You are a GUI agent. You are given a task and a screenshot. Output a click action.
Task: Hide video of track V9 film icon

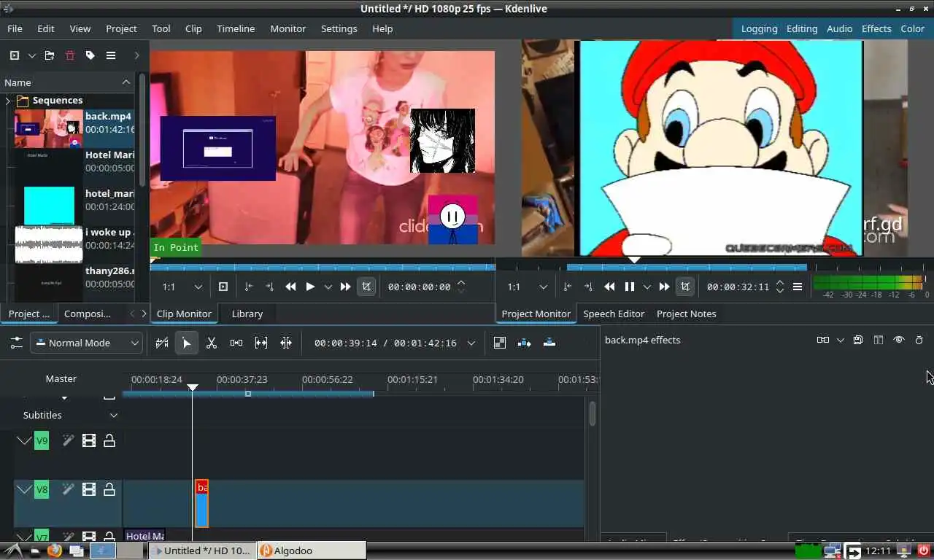point(89,440)
